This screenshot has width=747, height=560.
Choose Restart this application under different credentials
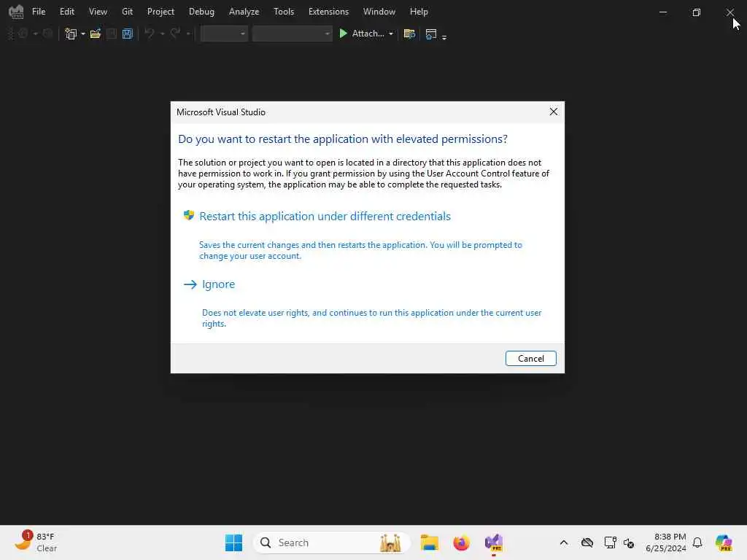pos(325,216)
